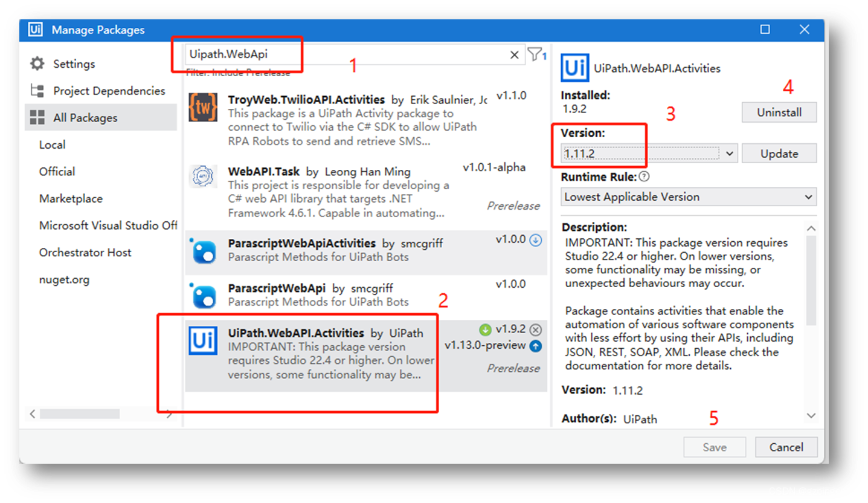Click the description panel scroll up arrow
The height and width of the screenshot is (503, 868).
811,229
